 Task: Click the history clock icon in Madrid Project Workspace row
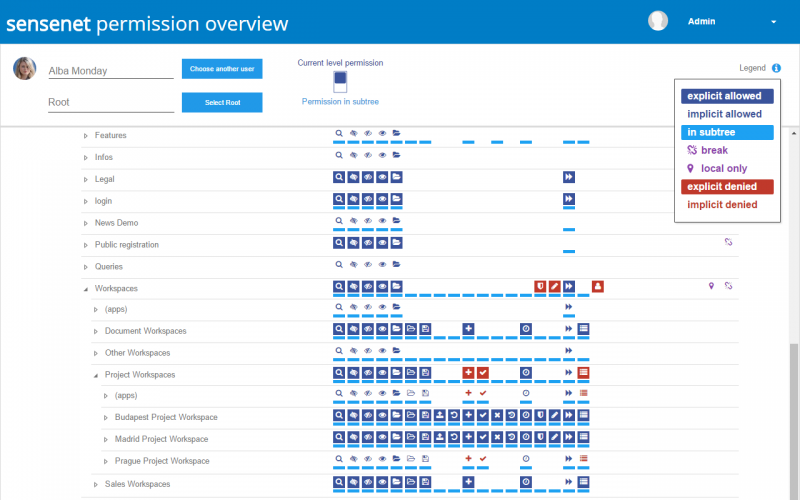pos(511,437)
